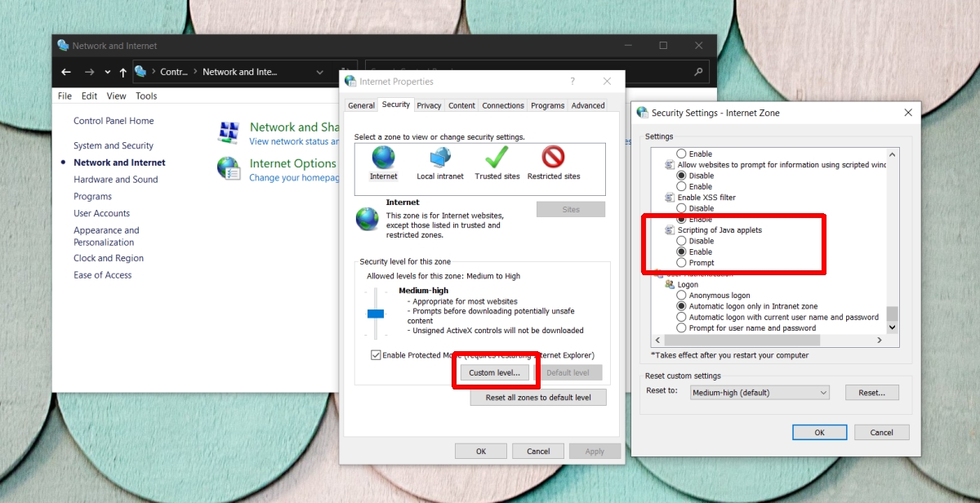Image resolution: width=980 pixels, height=503 pixels.
Task: Select the Restricted sites zone icon
Action: (554, 157)
